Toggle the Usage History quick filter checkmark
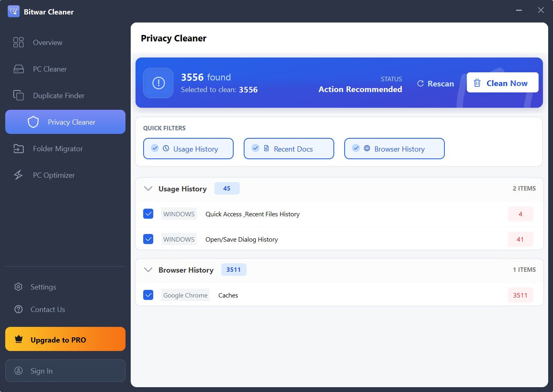The width and height of the screenshot is (553, 392). click(x=155, y=148)
